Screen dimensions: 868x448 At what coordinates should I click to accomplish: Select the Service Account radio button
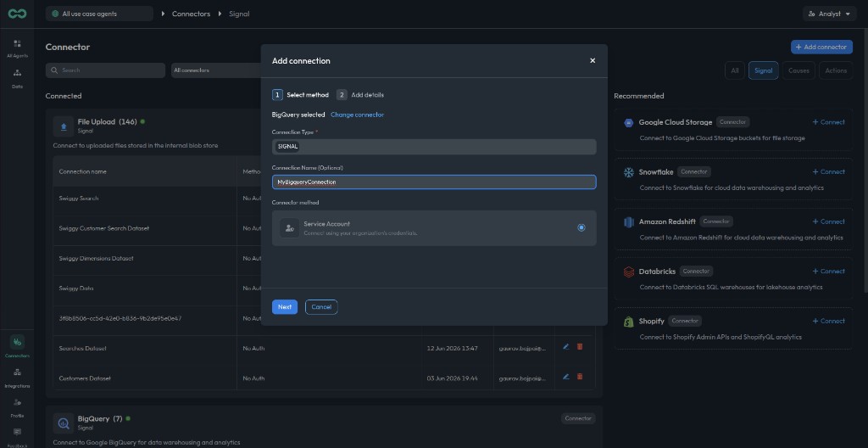[x=581, y=227]
